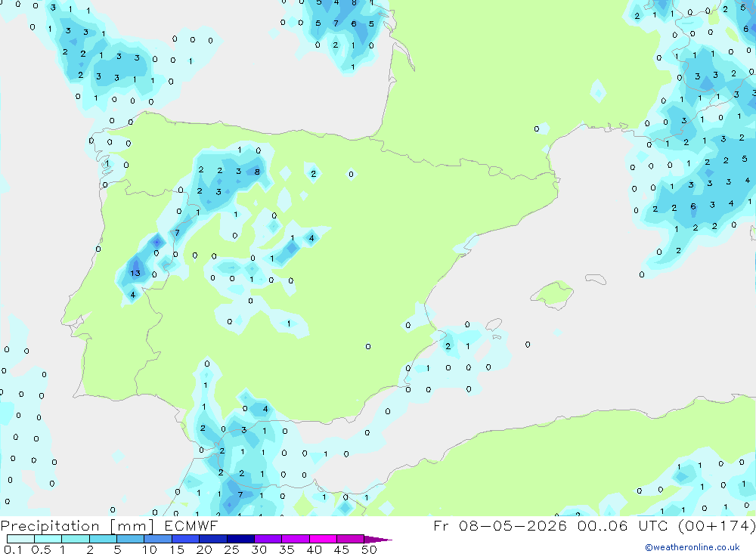Click the "Precipitation [mm] ECMWF" title

(109, 526)
